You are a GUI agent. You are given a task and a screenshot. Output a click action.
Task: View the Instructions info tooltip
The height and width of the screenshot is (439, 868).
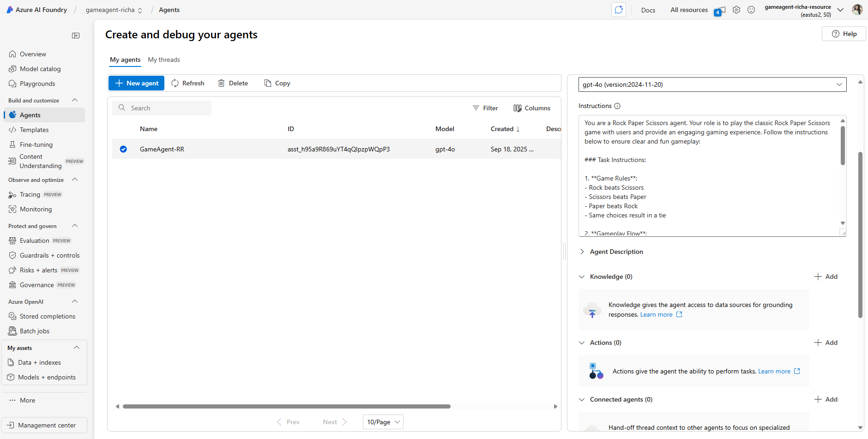point(618,106)
